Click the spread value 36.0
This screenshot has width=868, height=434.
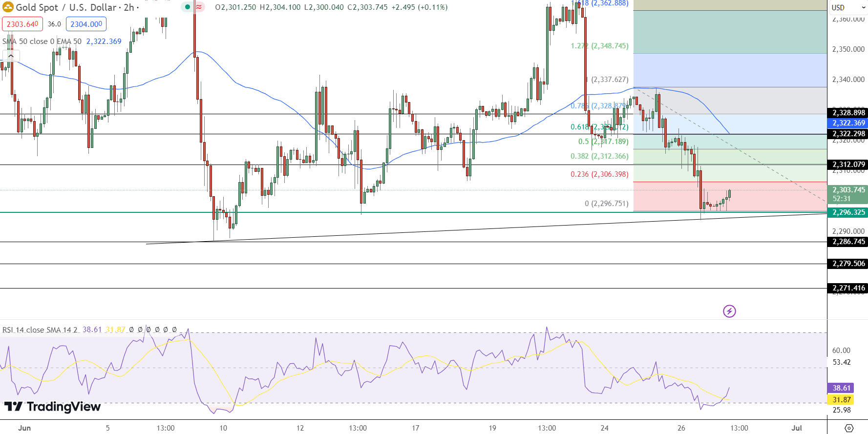tap(54, 24)
